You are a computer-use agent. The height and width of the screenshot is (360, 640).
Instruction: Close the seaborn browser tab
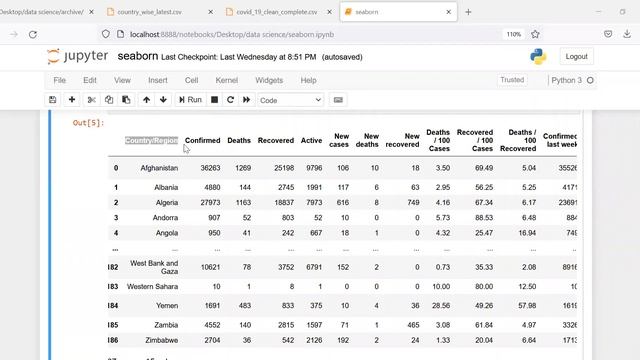[x=449, y=12]
